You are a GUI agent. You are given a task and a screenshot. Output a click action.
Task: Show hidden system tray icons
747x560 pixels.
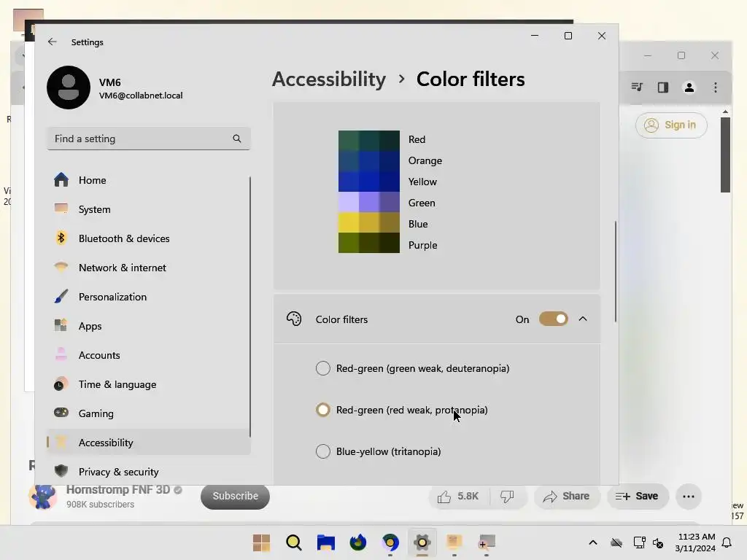592,542
